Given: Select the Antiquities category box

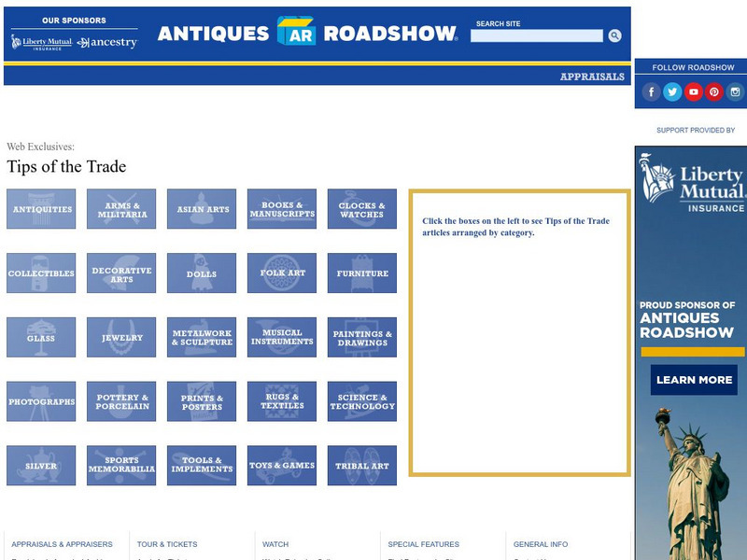Looking at the screenshot, I should pyautogui.click(x=41, y=208).
